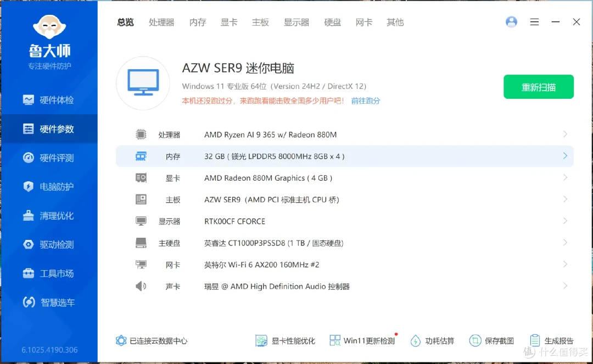Viewport: 593px width, 364px height.
Task: Switch to the 其他 tab
Action: [395, 23]
